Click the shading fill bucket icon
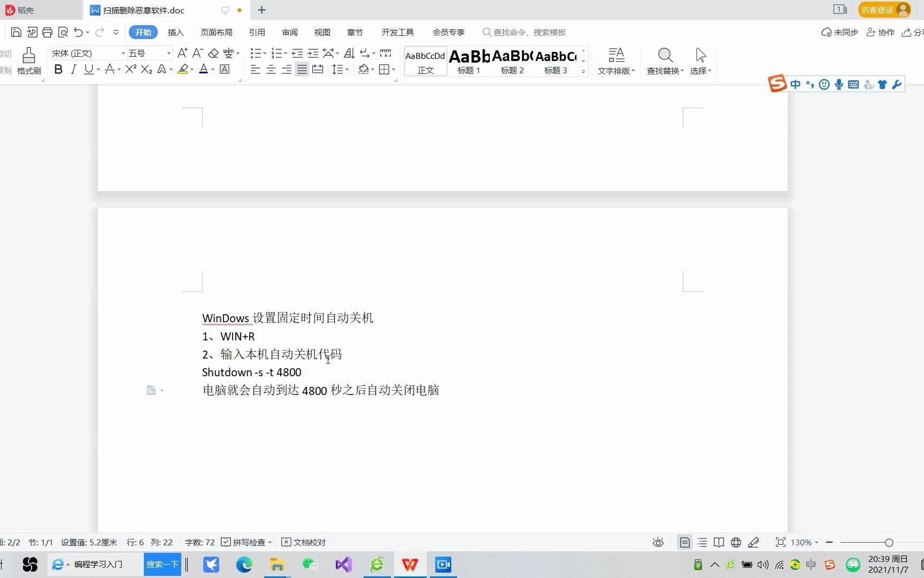 pyautogui.click(x=364, y=69)
